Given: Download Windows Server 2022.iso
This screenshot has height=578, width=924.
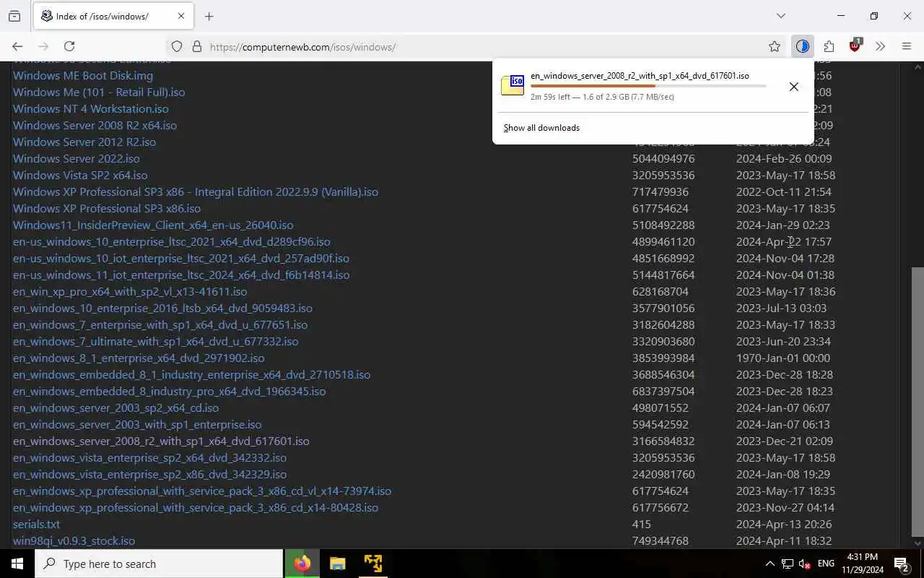Looking at the screenshot, I should coord(77,158).
